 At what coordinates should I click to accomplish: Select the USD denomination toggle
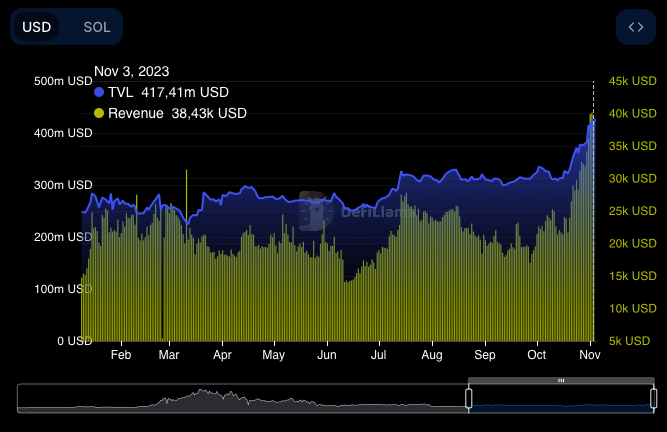click(x=37, y=27)
